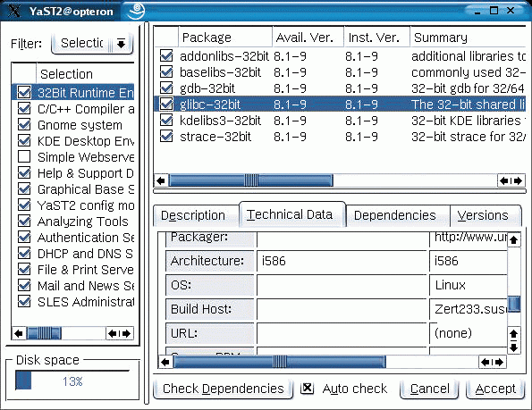The width and height of the screenshot is (532, 410).
Task: Click the Check Dependencies button
Action: [223, 389]
